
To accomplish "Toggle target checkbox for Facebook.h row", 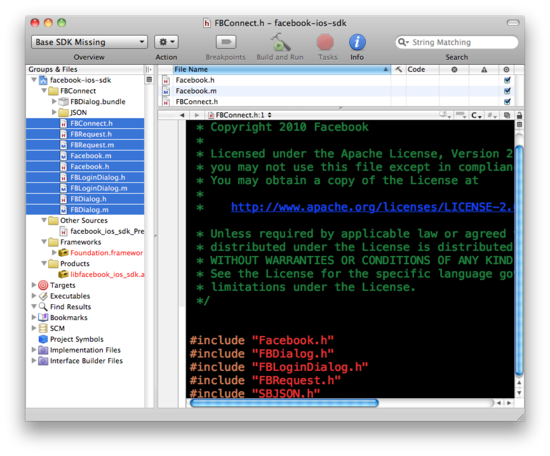I will tap(507, 80).
